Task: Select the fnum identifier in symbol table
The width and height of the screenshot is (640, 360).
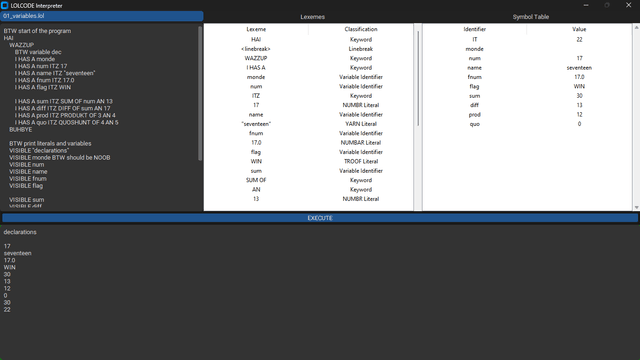Action: coord(475,77)
